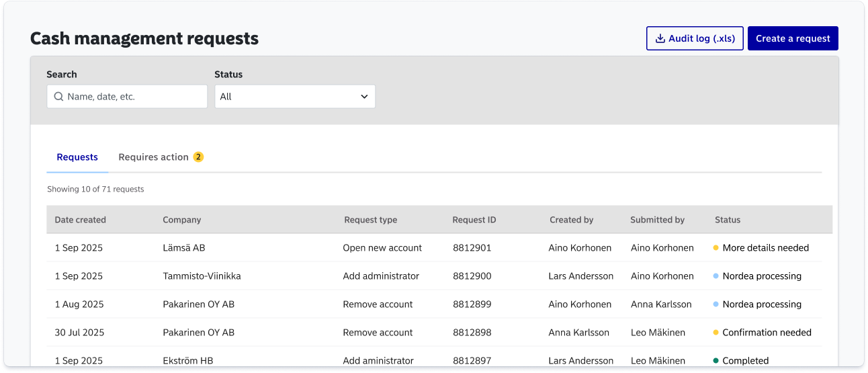Click Lars Andersson in request 8812900 row
868x373 pixels.
581,276
